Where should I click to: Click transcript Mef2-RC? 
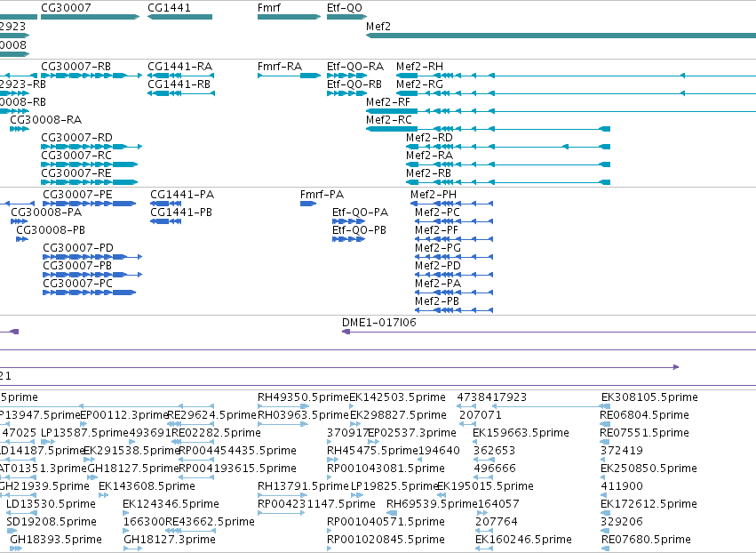[x=488, y=129]
